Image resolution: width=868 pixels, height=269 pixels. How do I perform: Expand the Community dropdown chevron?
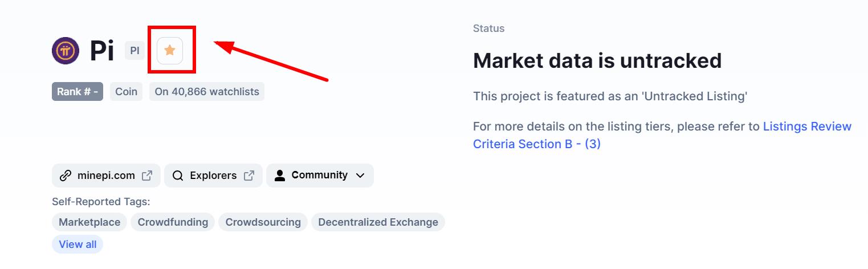point(360,176)
